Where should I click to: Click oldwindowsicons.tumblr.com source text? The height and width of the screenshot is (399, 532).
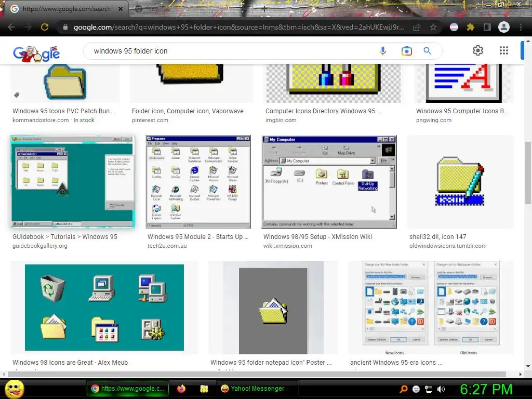448,246
